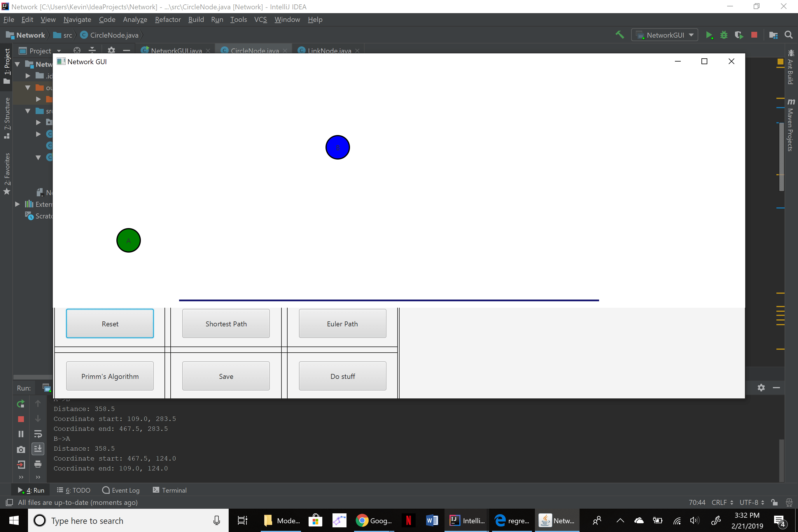Click the Shortest Path button
The image size is (798, 532).
226,323
